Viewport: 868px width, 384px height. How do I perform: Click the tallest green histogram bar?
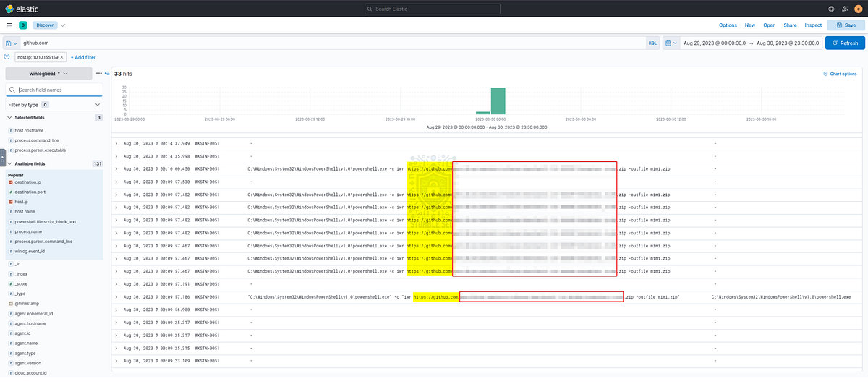pyautogui.click(x=498, y=101)
